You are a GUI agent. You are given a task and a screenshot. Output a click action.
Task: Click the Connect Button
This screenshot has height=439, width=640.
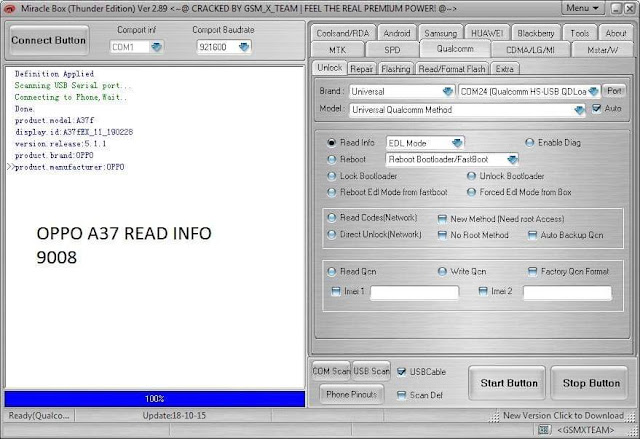pyautogui.click(x=49, y=40)
